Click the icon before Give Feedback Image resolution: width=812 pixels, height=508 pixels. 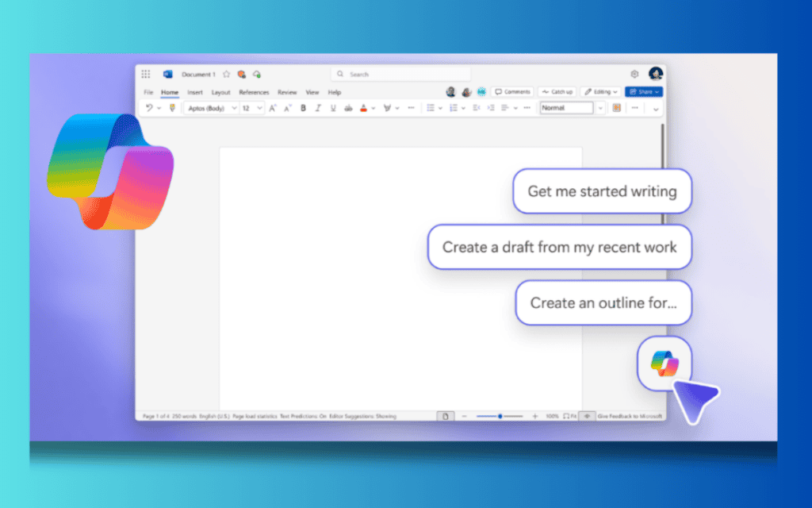(x=587, y=416)
